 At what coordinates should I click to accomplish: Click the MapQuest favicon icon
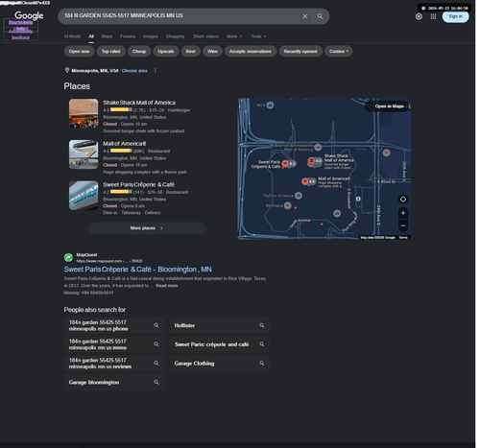point(68,257)
